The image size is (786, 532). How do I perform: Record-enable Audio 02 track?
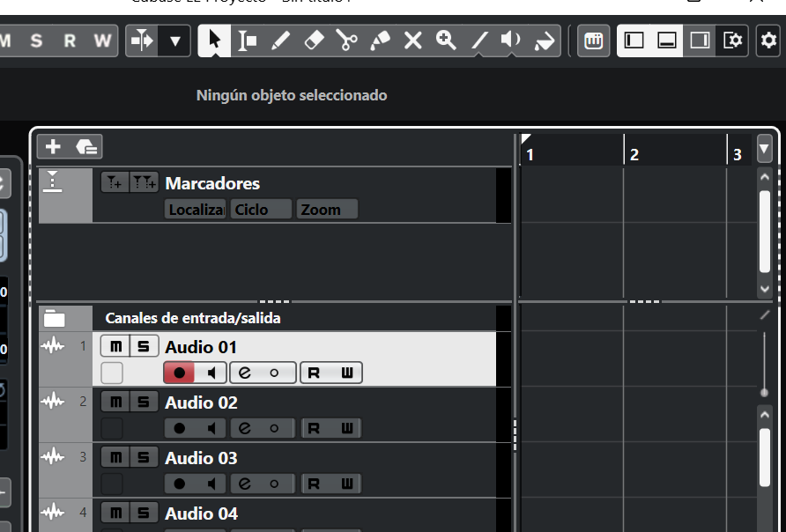tap(179, 429)
